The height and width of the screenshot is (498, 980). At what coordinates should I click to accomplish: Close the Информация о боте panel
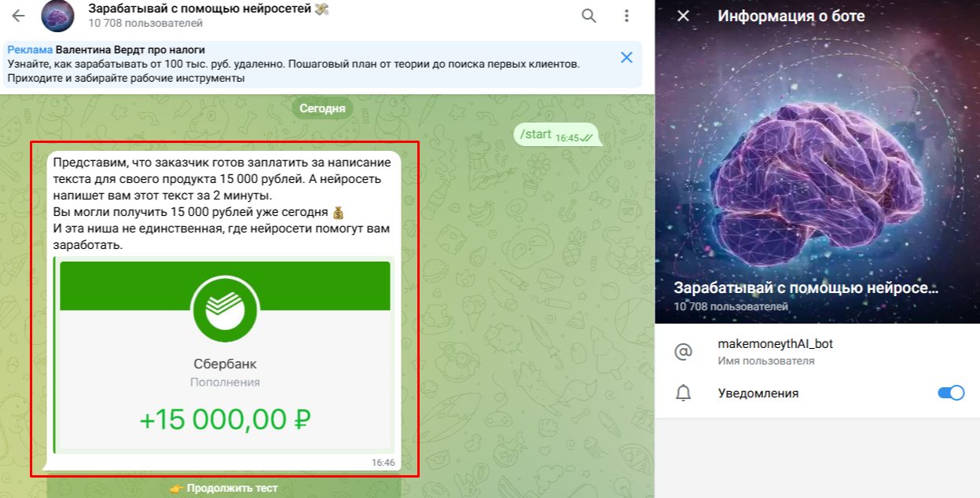[x=683, y=16]
